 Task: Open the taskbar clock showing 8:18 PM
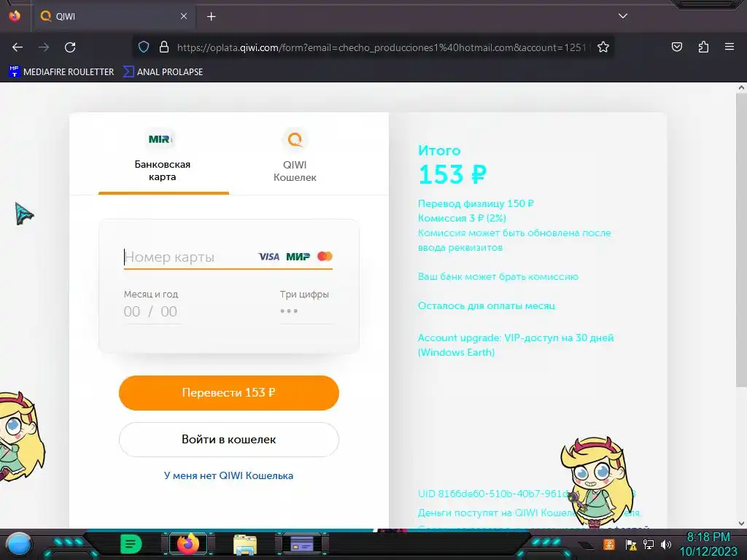click(x=708, y=544)
